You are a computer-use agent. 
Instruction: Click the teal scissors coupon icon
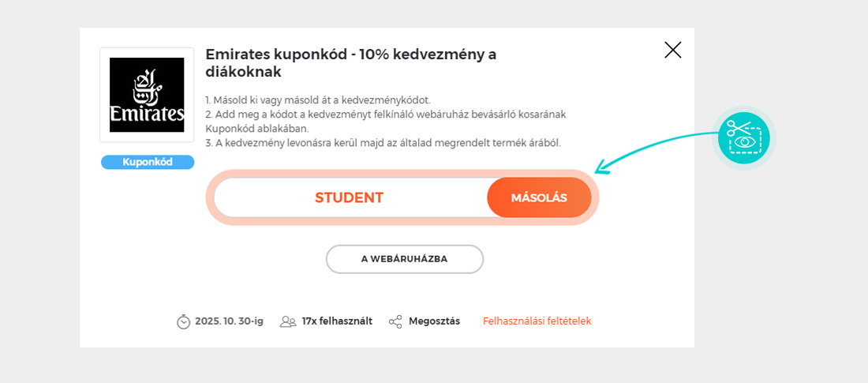tap(743, 137)
